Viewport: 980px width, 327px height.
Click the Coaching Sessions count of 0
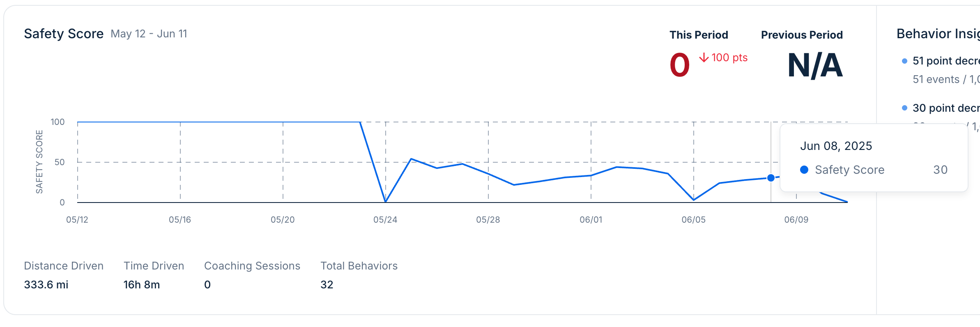207,284
